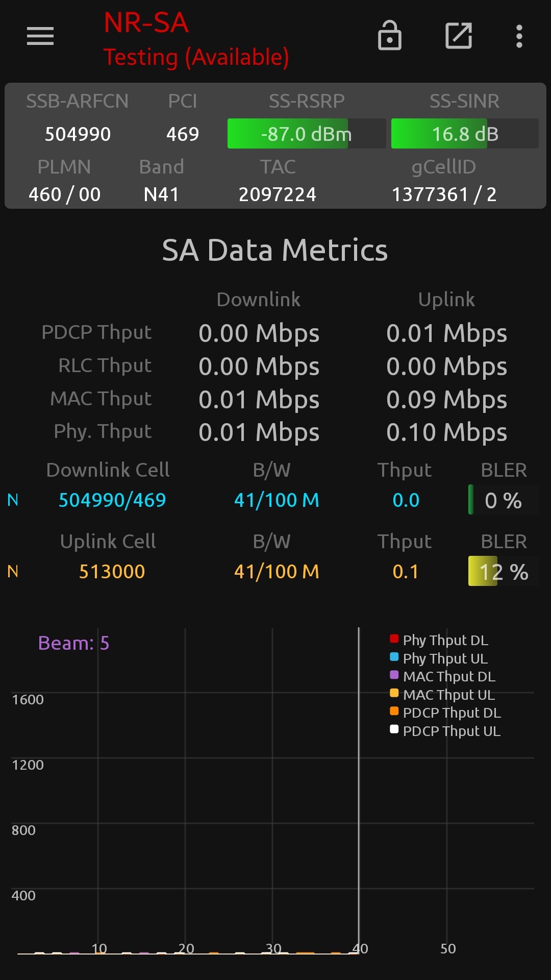Toggle PDCP Thput UL legend series
This screenshot has height=980, width=551.
[445, 731]
